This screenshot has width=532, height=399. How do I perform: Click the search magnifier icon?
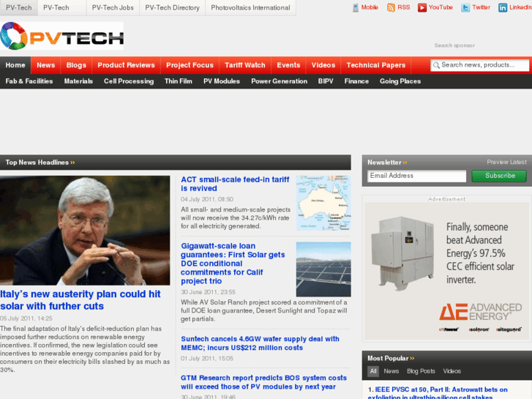tap(436, 65)
